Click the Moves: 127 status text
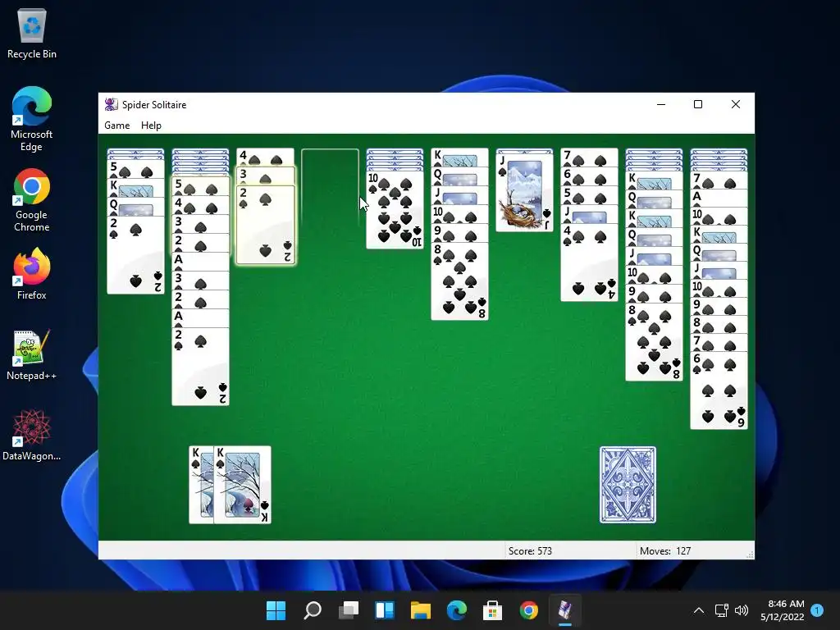Viewport: 840px width, 630px height. pos(665,550)
